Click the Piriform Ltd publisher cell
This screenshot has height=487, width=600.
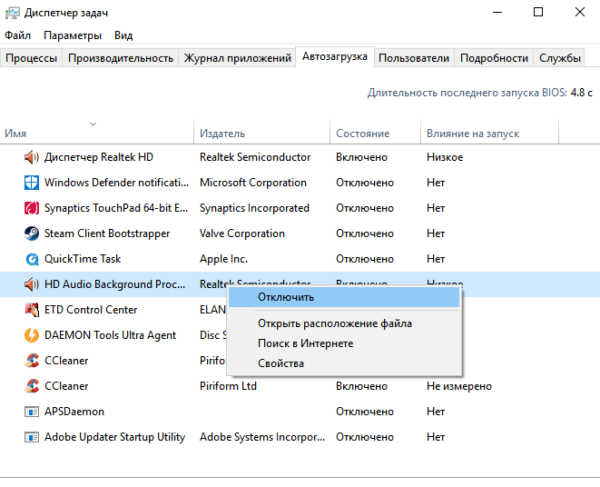click(228, 386)
